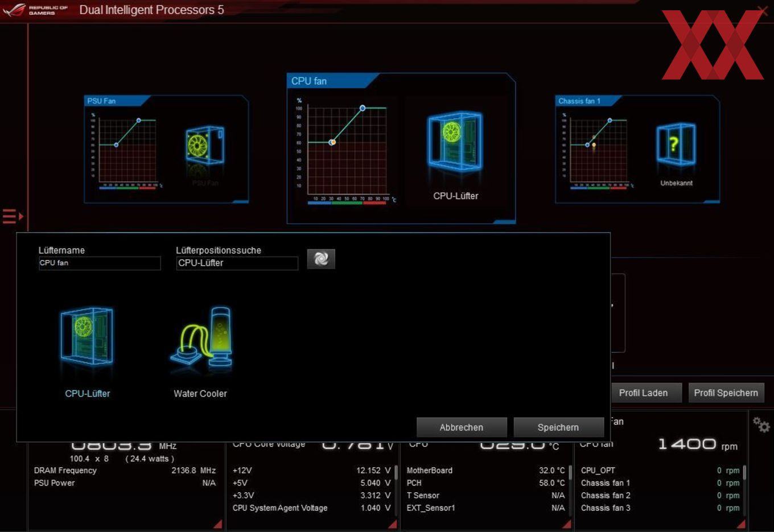Click the DRAM Frequency row
Viewport: 774px width, 532px height.
(125, 471)
